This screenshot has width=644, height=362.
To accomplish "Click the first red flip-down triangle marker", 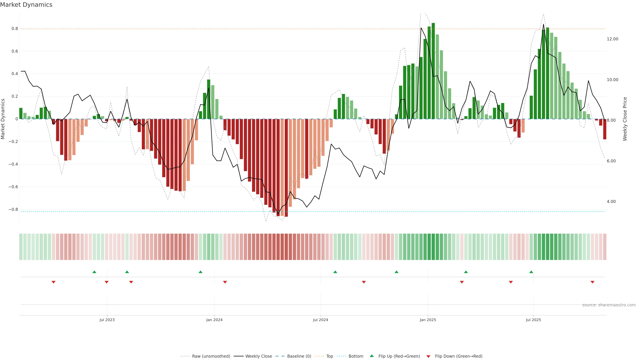I will 53,282.
